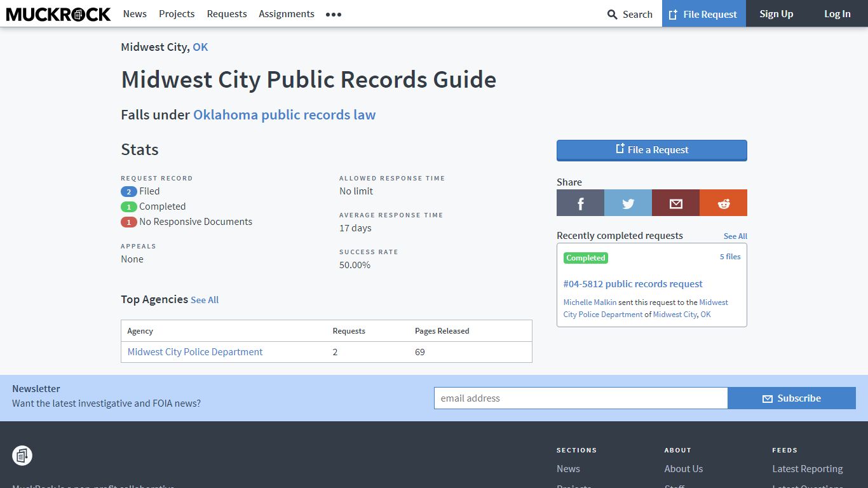868x488 pixels.
Task: Follow the OK state link
Action: (x=200, y=47)
